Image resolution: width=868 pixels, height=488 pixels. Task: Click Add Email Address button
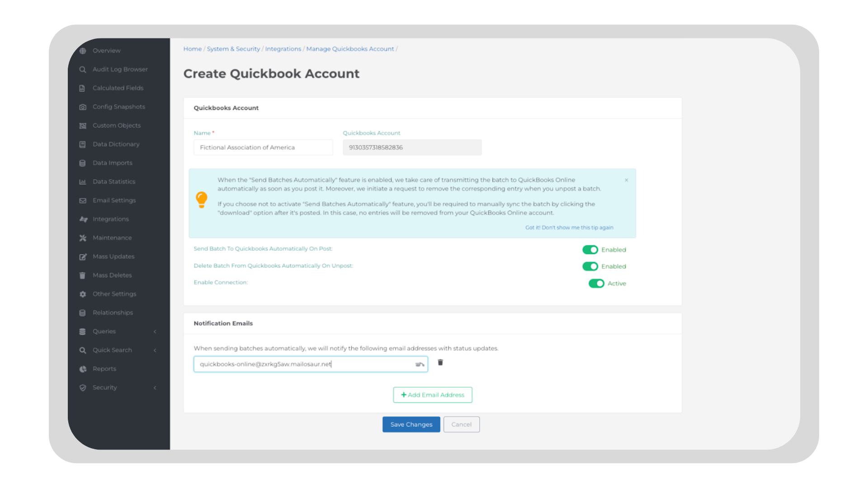[x=433, y=395]
